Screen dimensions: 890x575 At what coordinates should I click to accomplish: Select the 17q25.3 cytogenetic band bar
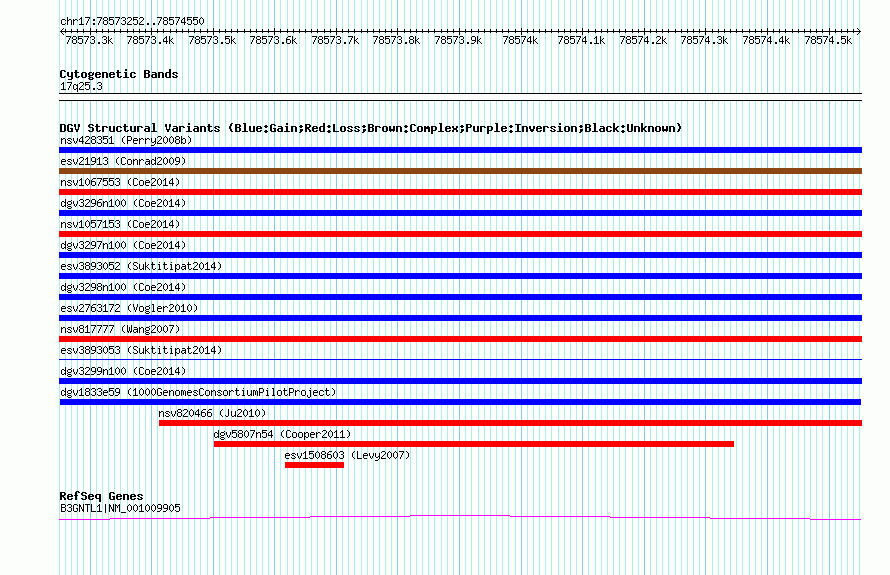460,97
